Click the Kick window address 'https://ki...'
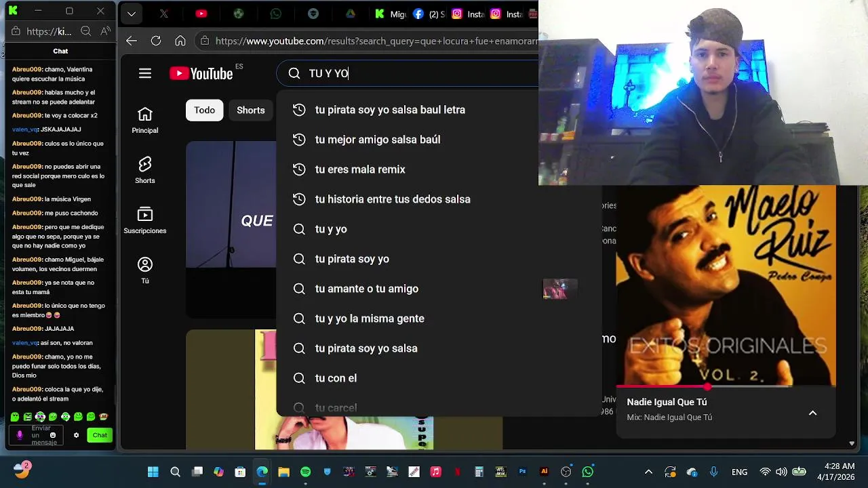The image size is (868, 488). click(x=49, y=31)
